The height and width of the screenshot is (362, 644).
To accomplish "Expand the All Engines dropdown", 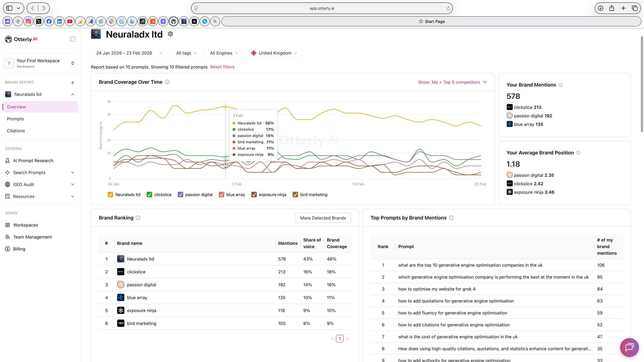I will coord(224,53).
